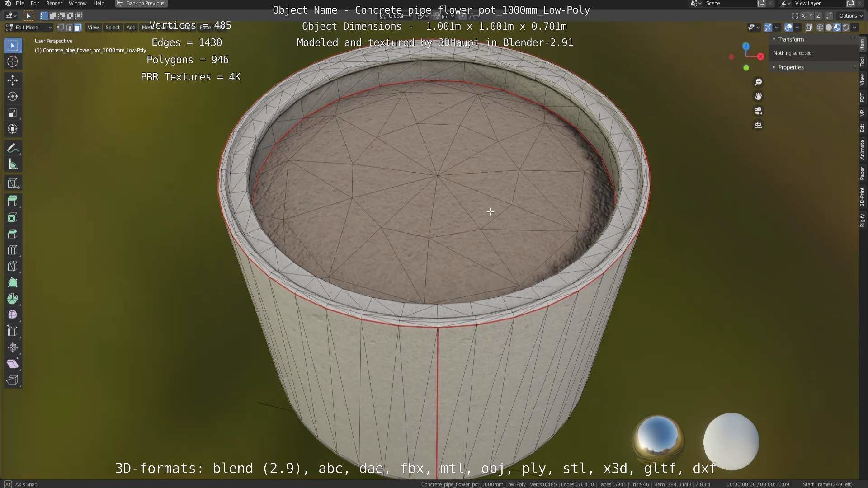
Task: Click the red X axis gizmo
Action: click(761, 56)
